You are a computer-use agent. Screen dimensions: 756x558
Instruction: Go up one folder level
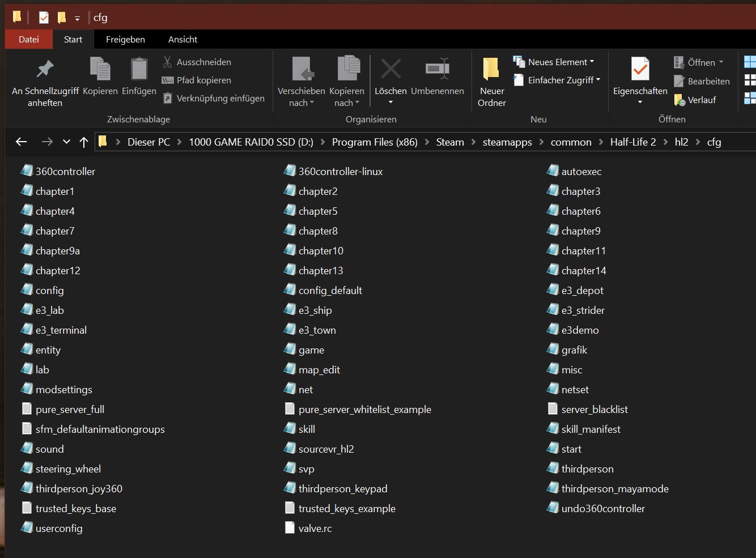point(84,142)
